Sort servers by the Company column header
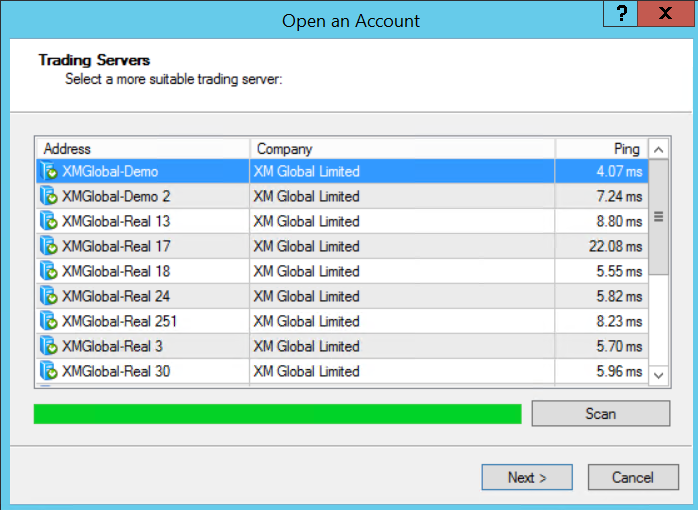Image resolution: width=698 pixels, height=510 pixels. pyautogui.click(x=402, y=149)
